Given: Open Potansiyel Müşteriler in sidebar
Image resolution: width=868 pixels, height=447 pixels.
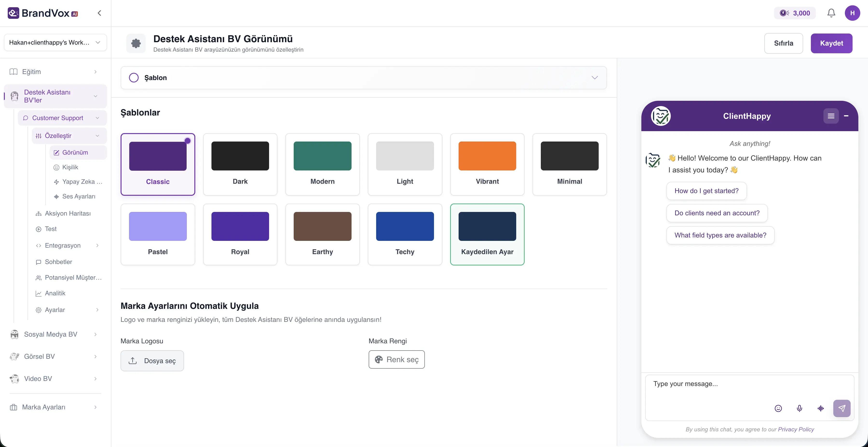Looking at the screenshot, I should coord(69,278).
